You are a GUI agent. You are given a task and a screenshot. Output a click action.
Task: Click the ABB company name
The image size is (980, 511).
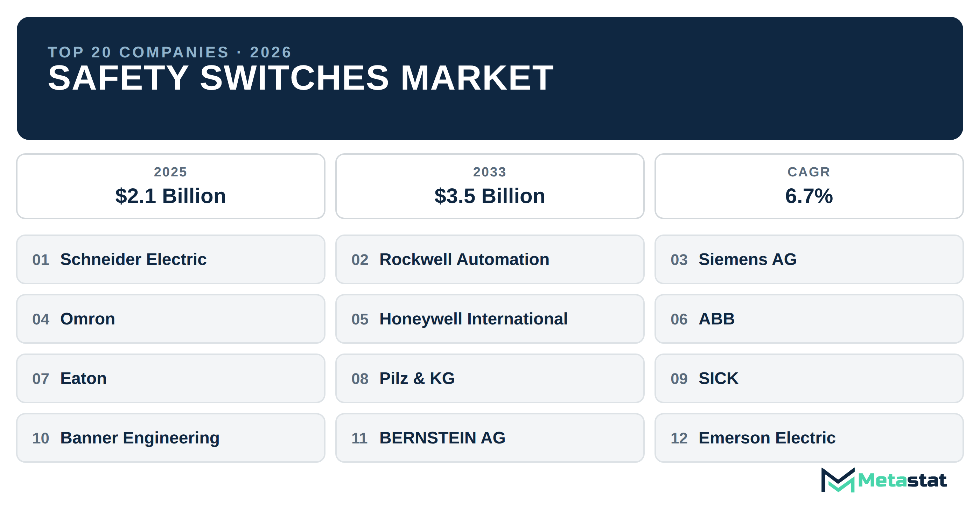click(716, 319)
